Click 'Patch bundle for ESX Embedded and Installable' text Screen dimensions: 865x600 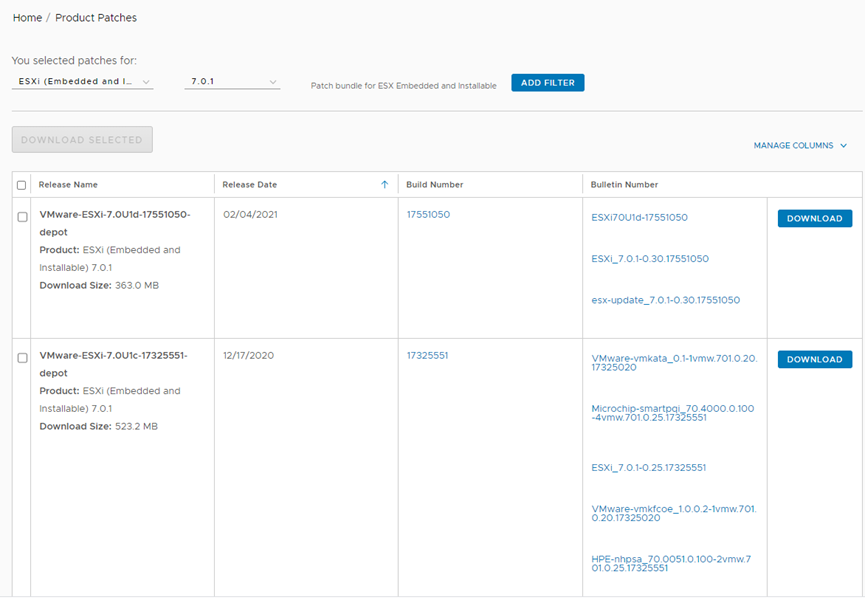404,86
